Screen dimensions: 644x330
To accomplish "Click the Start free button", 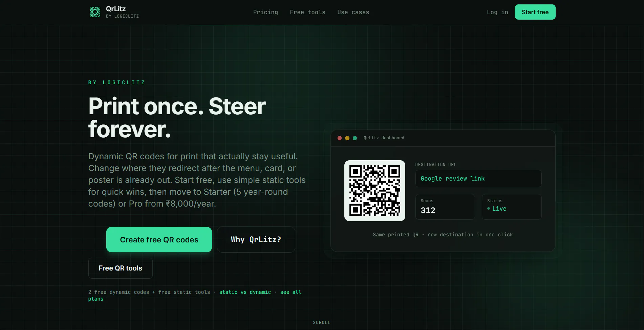I will coord(535,12).
